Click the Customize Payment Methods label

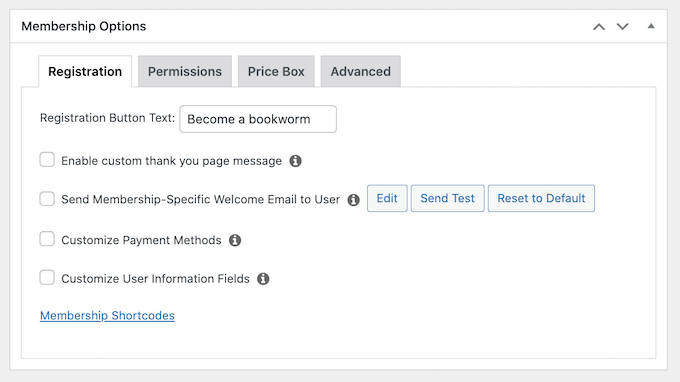click(x=141, y=240)
